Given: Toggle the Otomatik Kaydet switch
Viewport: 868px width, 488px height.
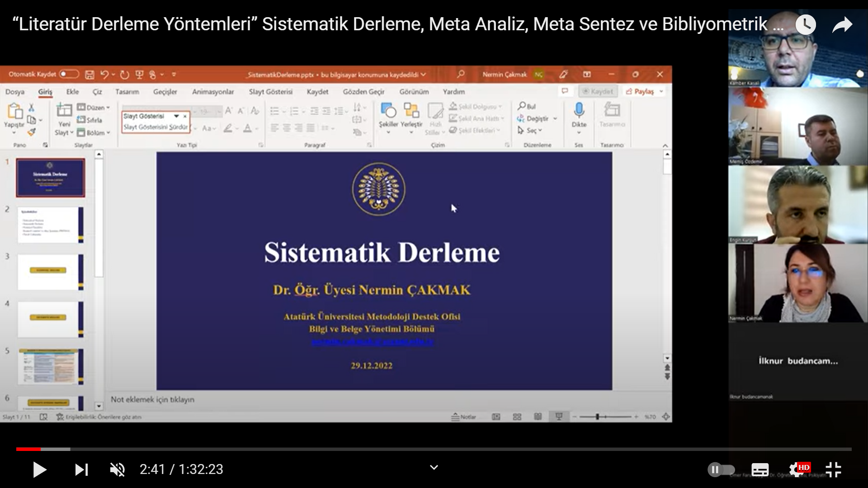Looking at the screenshot, I should 69,74.
